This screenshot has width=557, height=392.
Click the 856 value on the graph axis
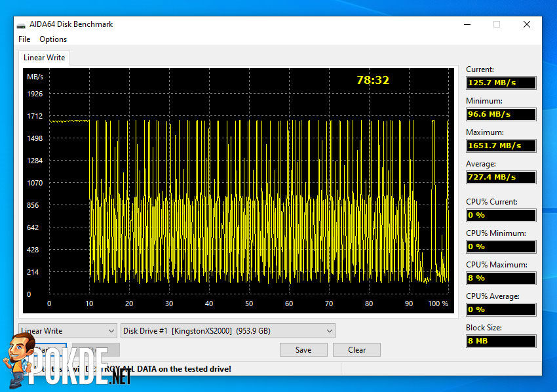[33, 205]
